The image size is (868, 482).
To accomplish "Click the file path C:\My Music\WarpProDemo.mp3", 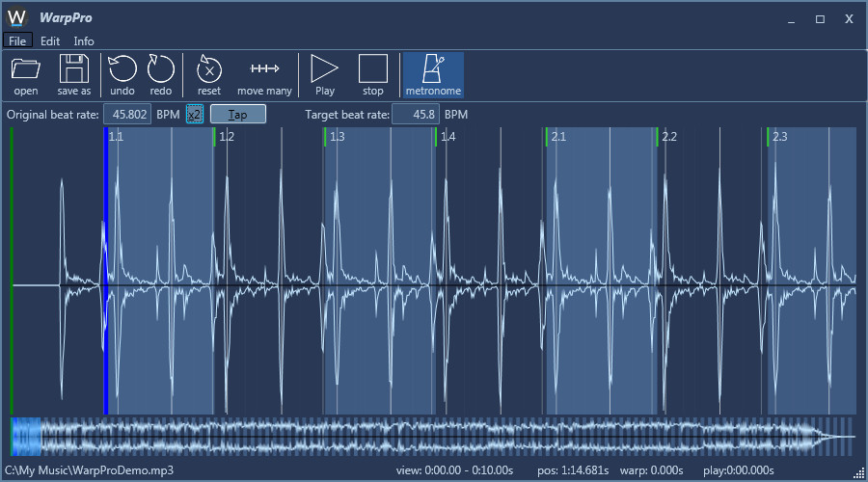I will point(89,470).
